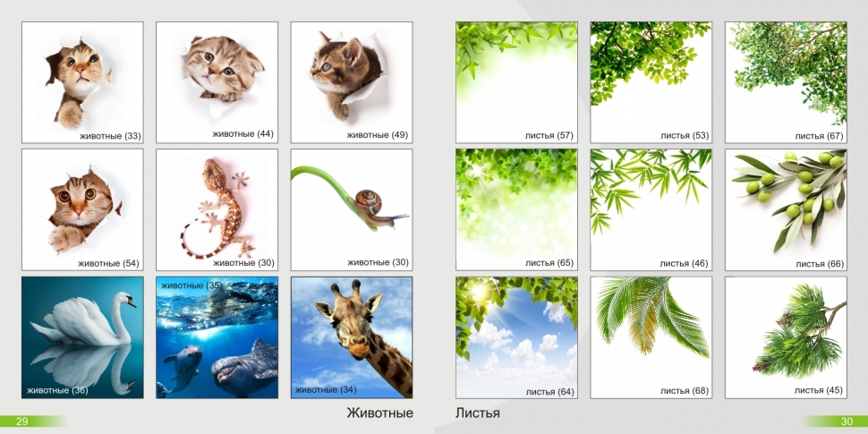This screenshot has width=868, height=434.
Task: Click the pine branch image листья (45)
Action: (786, 337)
